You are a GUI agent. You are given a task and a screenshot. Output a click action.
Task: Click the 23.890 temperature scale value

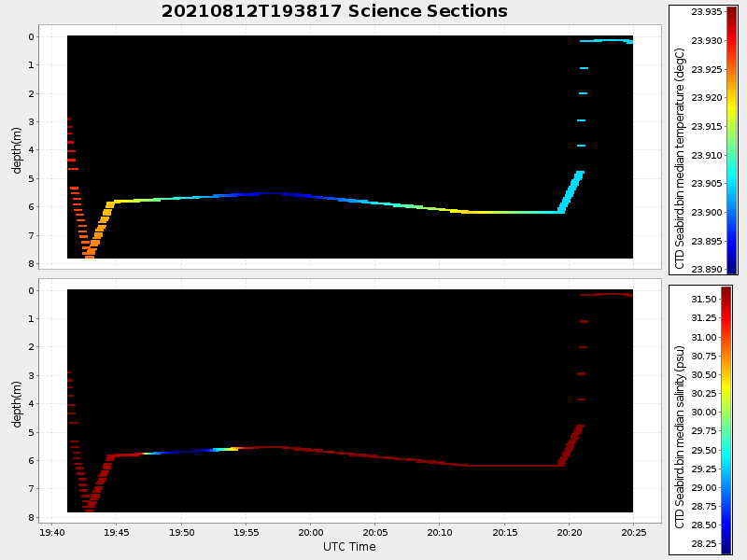click(707, 269)
